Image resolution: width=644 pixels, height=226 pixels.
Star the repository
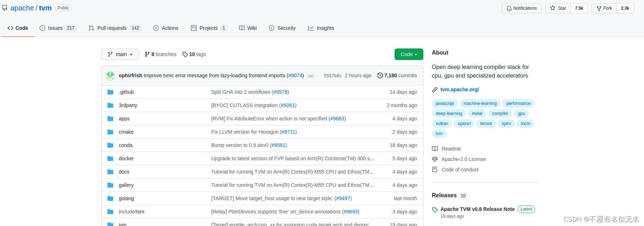(x=558, y=8)
